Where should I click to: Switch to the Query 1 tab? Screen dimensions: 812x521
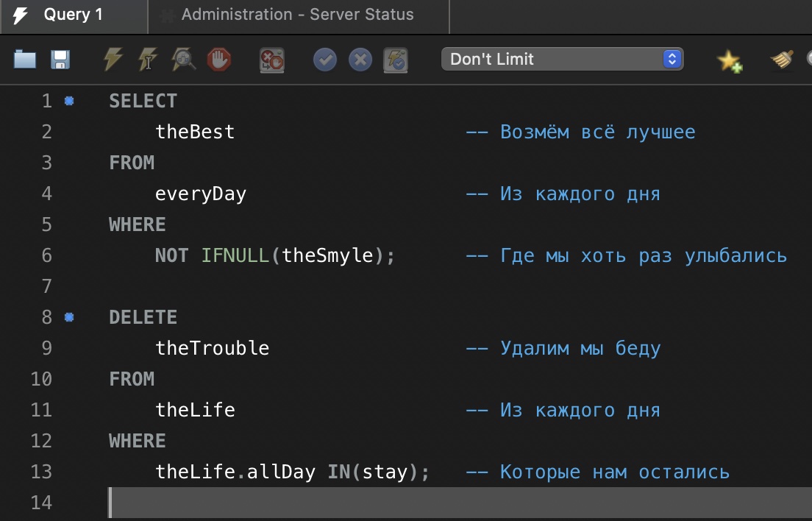[74, 15]
